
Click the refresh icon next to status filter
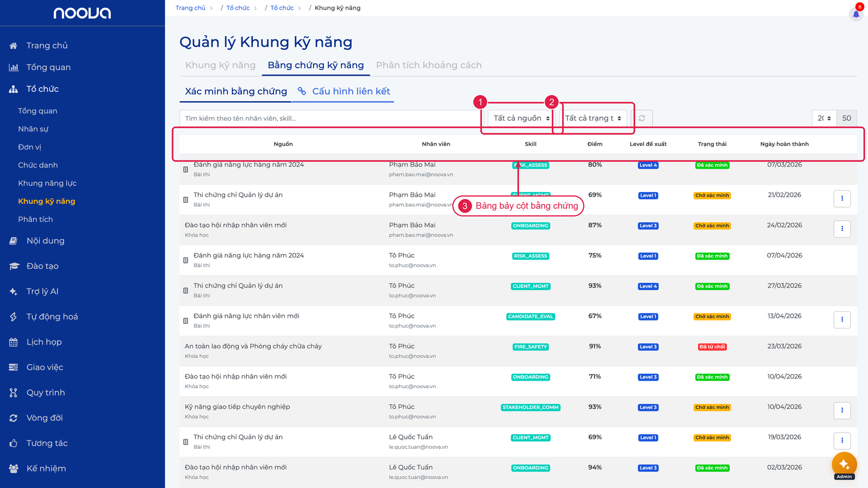tap(642, 118)
